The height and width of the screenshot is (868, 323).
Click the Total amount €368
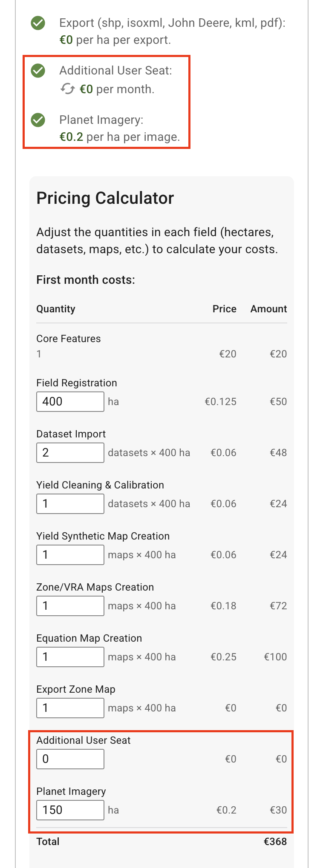(275, 842)
